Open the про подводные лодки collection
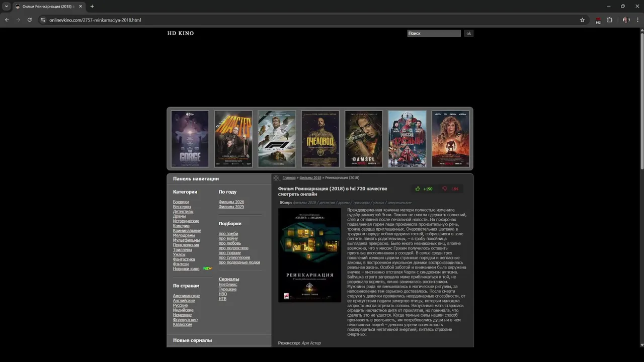 click(x=239, y=262)
